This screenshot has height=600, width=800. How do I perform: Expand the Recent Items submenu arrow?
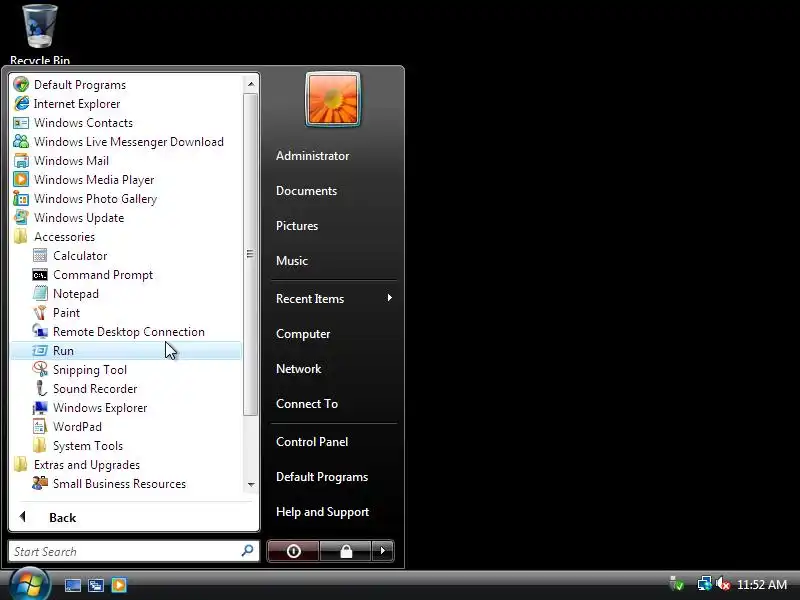[x=389, y=298]
